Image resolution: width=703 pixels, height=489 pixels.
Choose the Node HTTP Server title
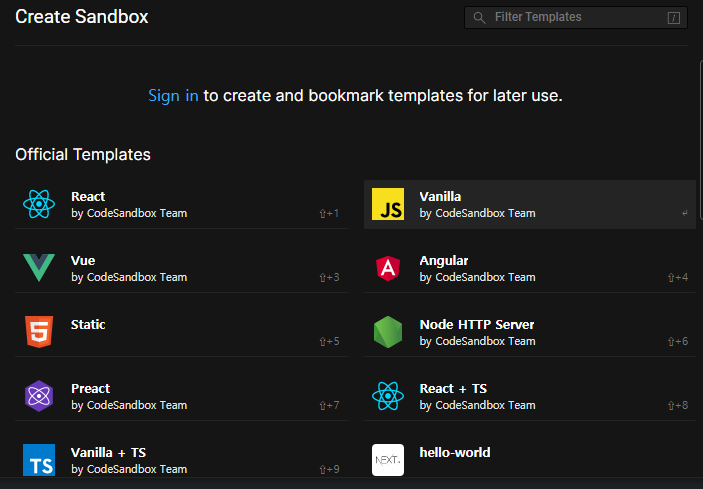pyautogui.click(x=477, y=325)
